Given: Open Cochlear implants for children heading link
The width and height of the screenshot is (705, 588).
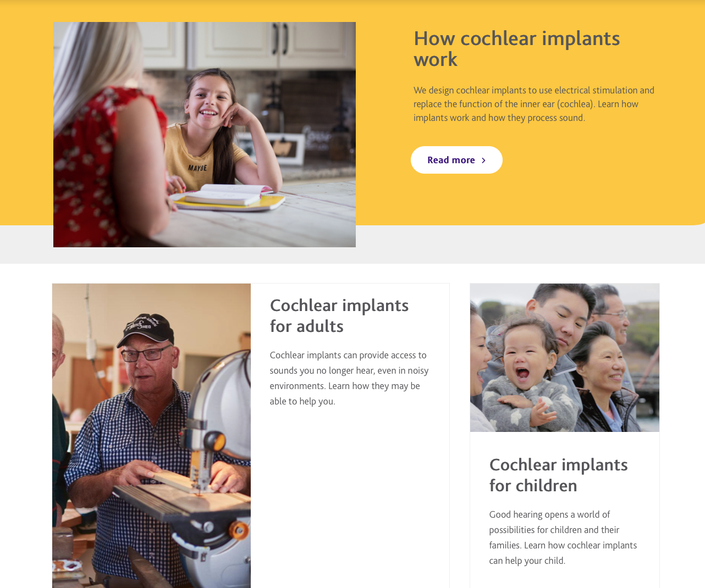Looking at the screenshot, I should pos(558,475).
